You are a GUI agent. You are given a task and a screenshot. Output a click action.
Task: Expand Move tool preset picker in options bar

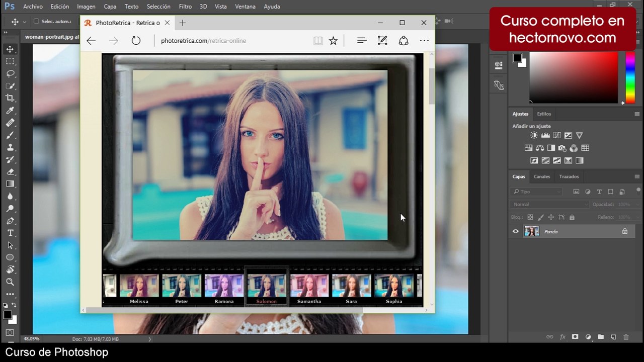click(24, 22)
